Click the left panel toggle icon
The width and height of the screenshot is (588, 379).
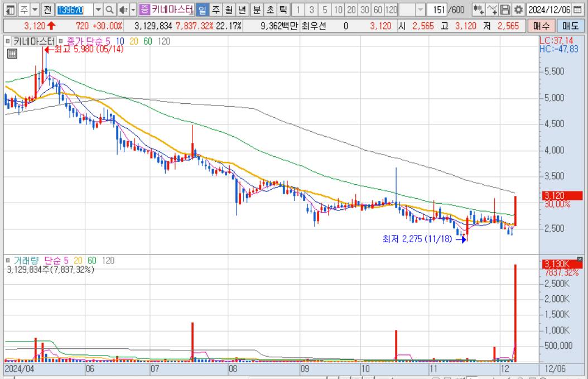click(x=10, y=9)
